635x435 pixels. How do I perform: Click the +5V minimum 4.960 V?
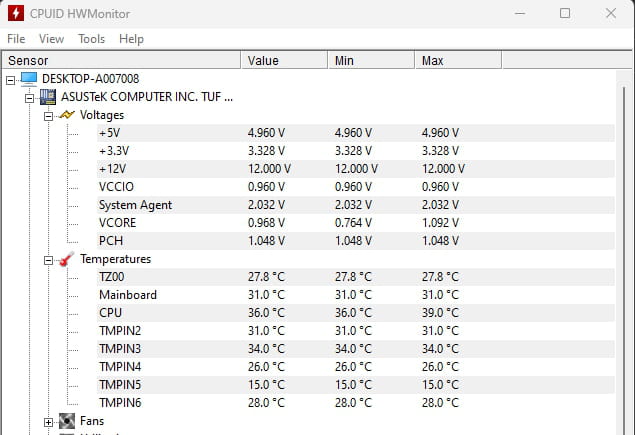(354, 133)
